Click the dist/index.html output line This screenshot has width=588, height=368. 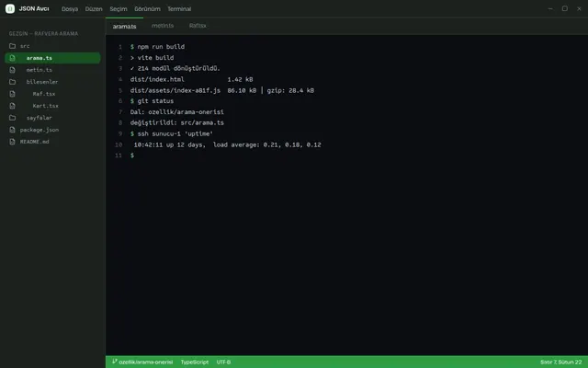click(192, 79)
